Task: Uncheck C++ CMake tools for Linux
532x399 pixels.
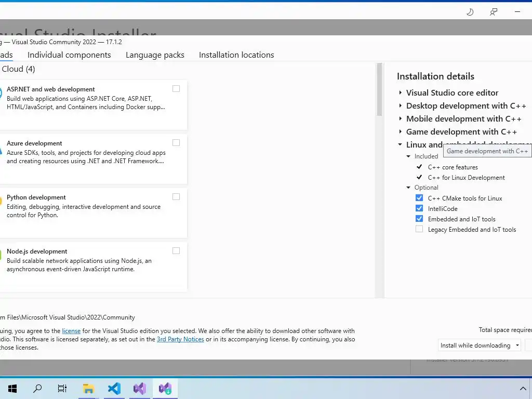Action: coord(419,198)
